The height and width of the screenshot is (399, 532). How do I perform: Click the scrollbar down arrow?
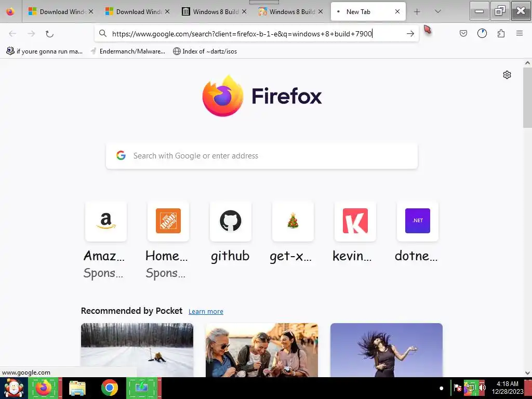[527, 373]
